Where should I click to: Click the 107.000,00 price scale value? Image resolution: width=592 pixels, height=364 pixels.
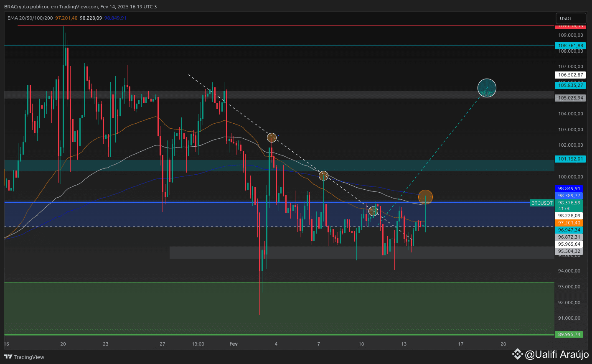(570, 66)
